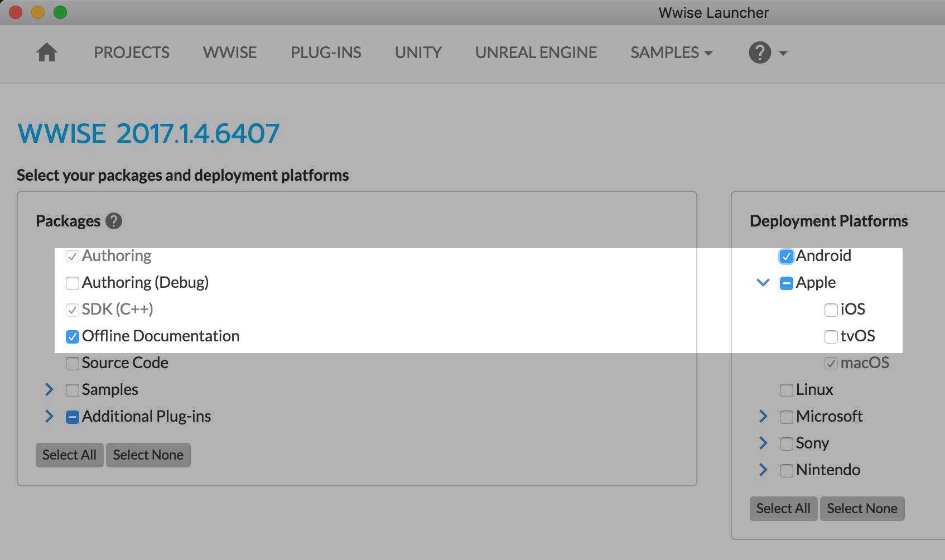Check the Sony platform checkbox
This screenshot has height=560, width=945.
click(x=786, y=444)
